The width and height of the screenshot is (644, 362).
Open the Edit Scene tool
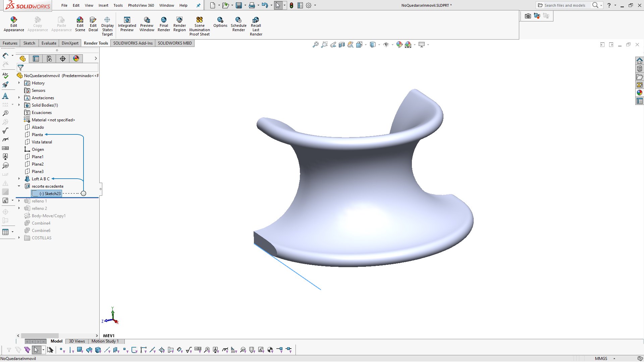80,24
